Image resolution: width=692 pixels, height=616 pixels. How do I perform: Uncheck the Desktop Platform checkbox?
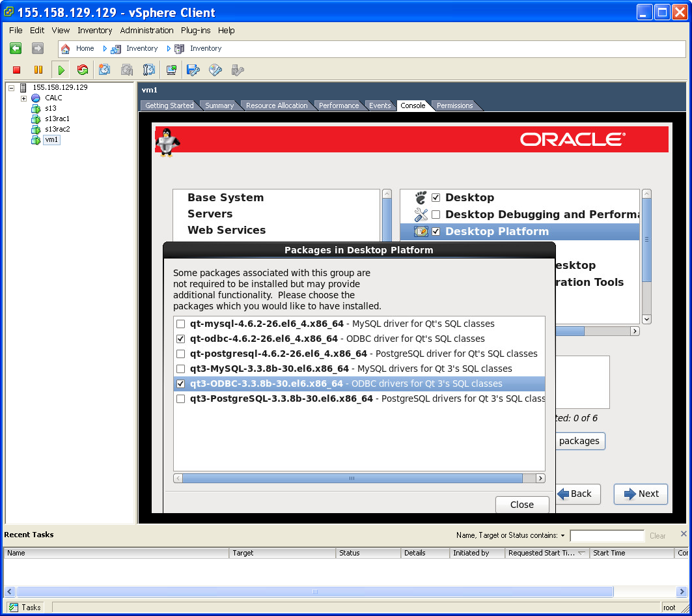[x=436, y=231]
